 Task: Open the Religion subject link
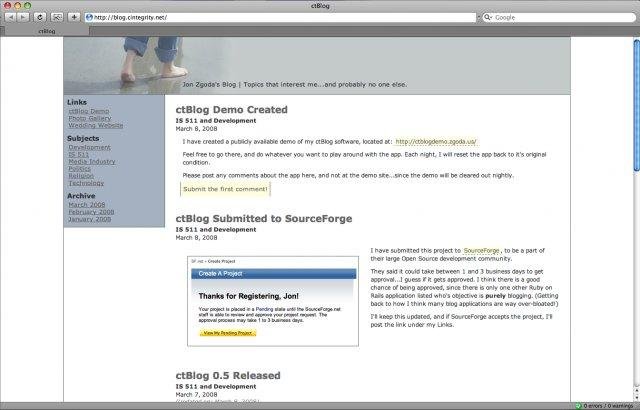click(81, 176)
